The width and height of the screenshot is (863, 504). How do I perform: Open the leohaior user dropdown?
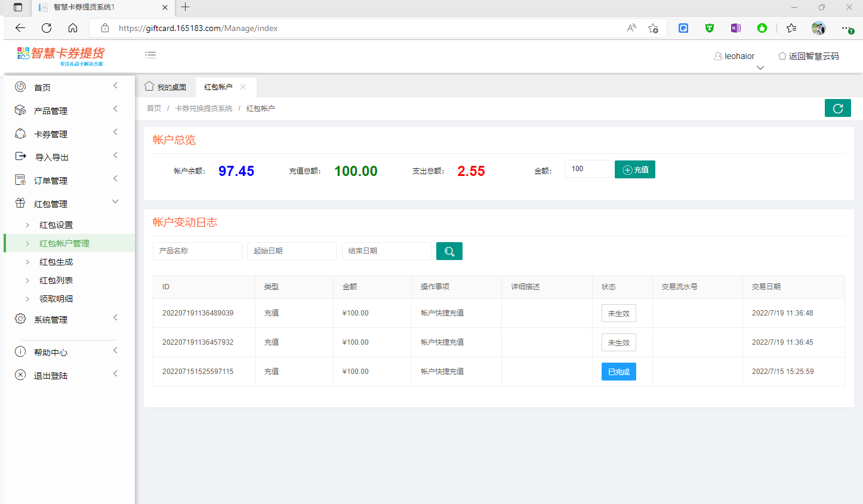tap(739, 56)
